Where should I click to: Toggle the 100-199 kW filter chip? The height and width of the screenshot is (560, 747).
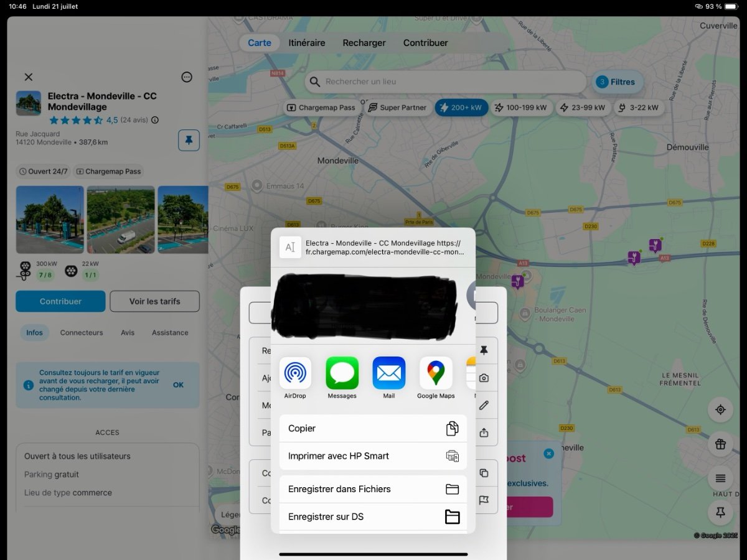[x=520, y=108]
